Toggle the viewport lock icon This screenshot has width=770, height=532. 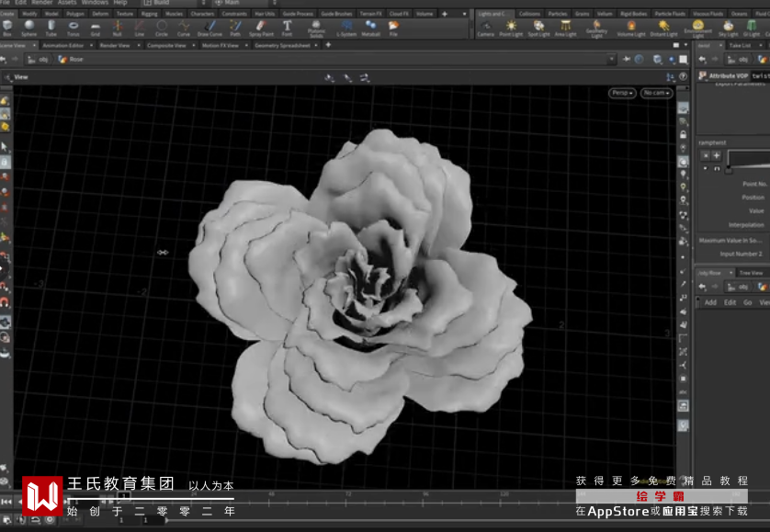(x=684, y=135)
